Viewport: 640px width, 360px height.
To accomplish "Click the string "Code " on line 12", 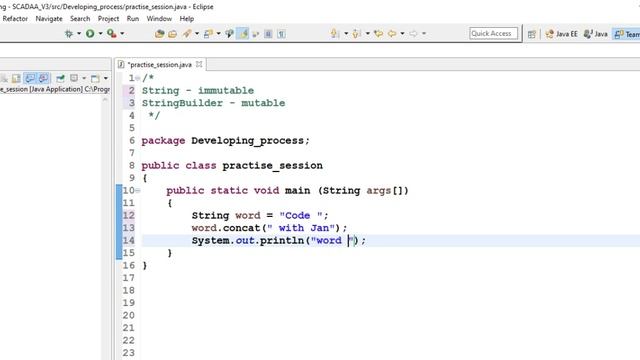I will (301, 216).
